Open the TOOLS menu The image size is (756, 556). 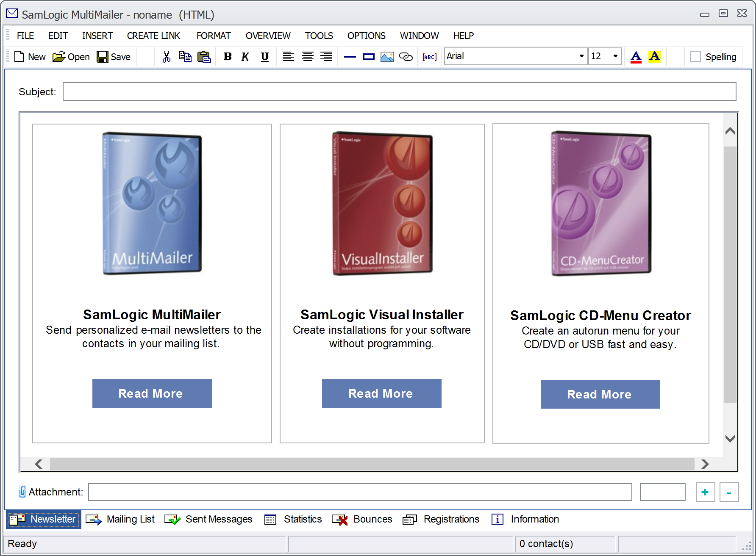pyautogui.click(x=319, y=36)
